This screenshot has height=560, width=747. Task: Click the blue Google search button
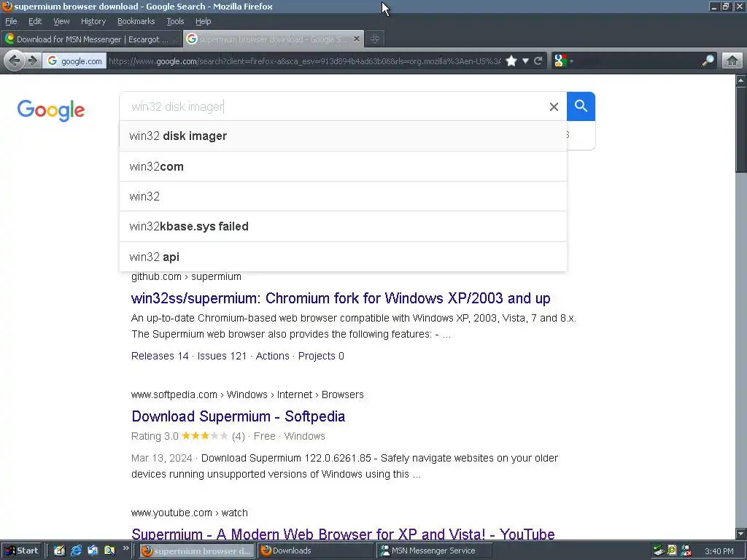tap(581, 106)
